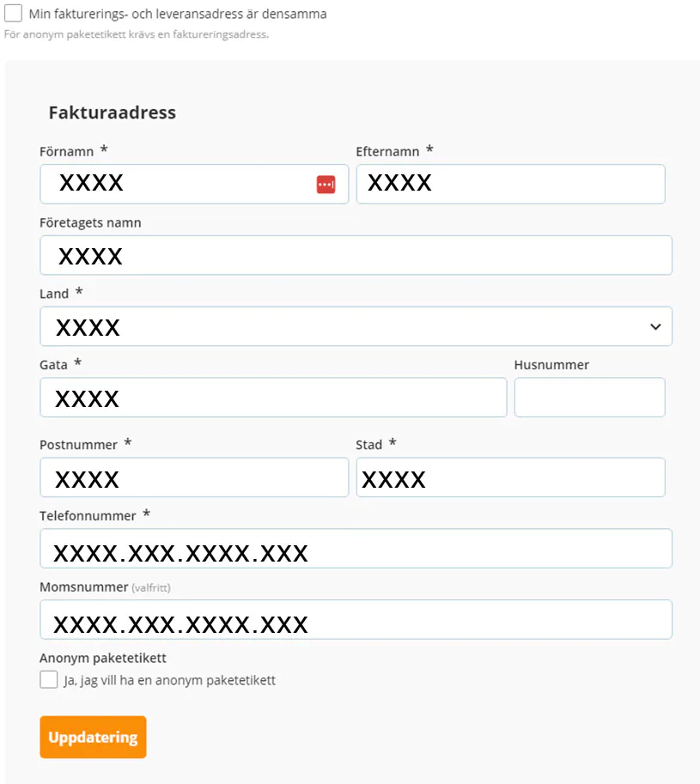Open the Land country dropdown

[356, 326]
